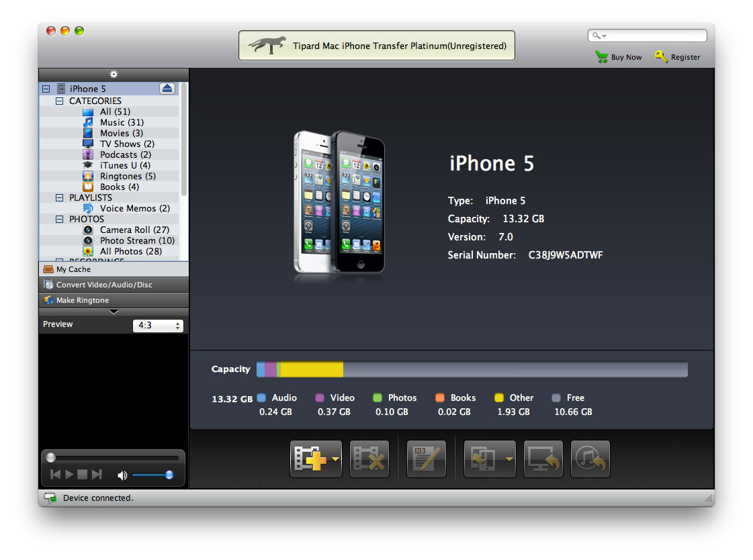Open Podcasts (2) in the sidebar

(x=125, y=154)
